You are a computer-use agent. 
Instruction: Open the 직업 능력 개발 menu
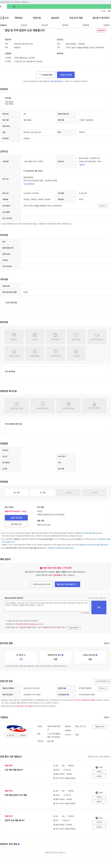pos(76,18)
